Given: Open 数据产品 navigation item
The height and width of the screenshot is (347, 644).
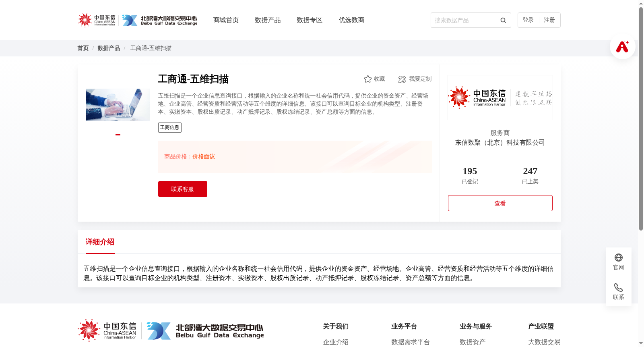Looking at the screenshot, I should point(268,20).
